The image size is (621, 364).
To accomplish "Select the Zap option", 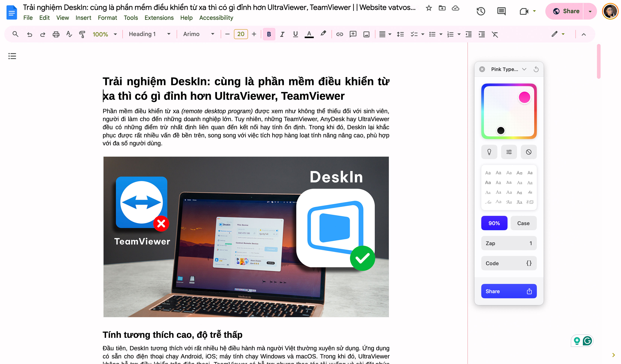I will tap(509, 243).
